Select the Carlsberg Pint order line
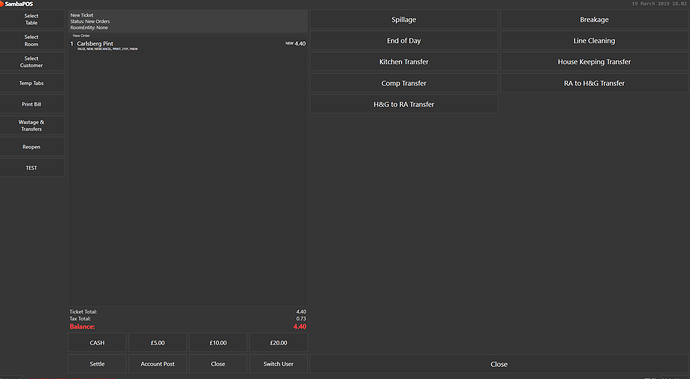690x379 pixels. tap(188, 45)
